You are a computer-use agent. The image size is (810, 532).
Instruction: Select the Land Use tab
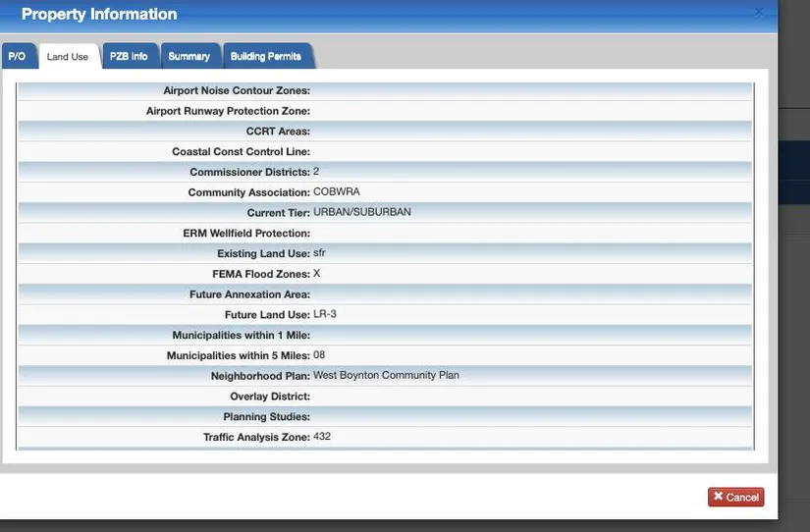coord(68,57)
